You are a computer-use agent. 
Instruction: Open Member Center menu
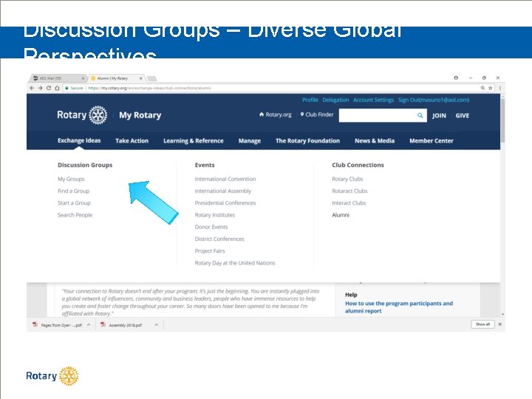point(432,141)
